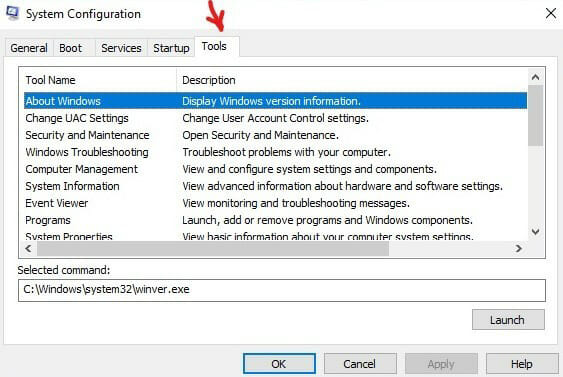Switch to the General tab
The width and height of the screenshot is (563, 377).
[29, 48]
